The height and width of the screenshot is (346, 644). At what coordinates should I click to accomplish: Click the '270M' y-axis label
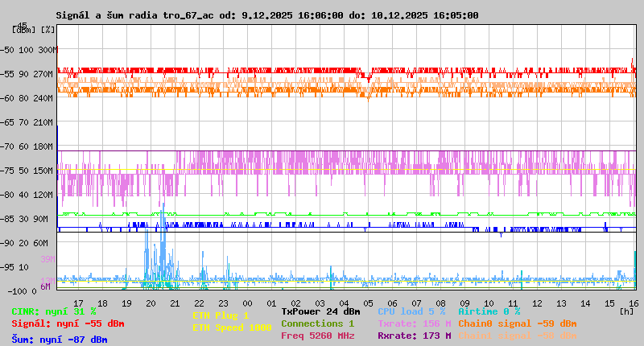coord(45,74)
